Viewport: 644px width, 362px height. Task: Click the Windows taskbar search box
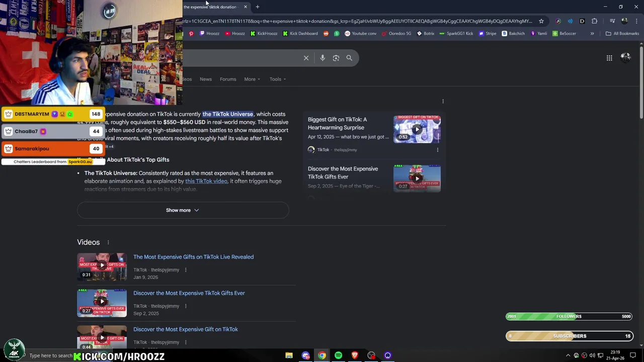50,355
